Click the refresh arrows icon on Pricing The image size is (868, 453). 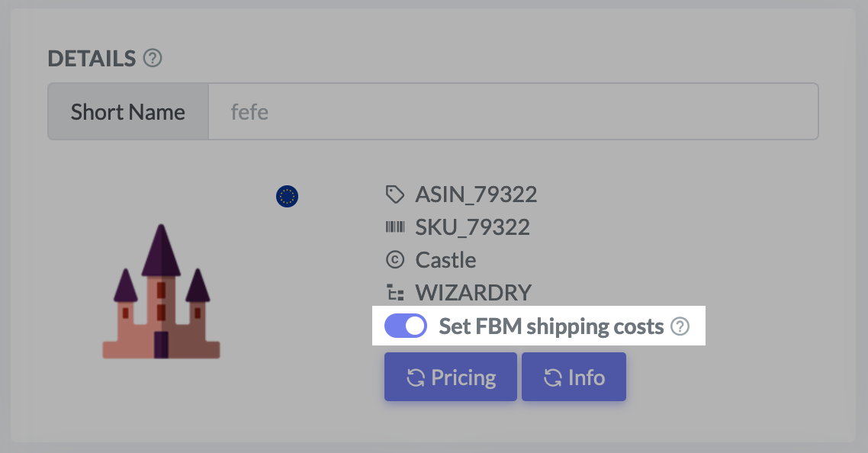[x=416, y=377]
